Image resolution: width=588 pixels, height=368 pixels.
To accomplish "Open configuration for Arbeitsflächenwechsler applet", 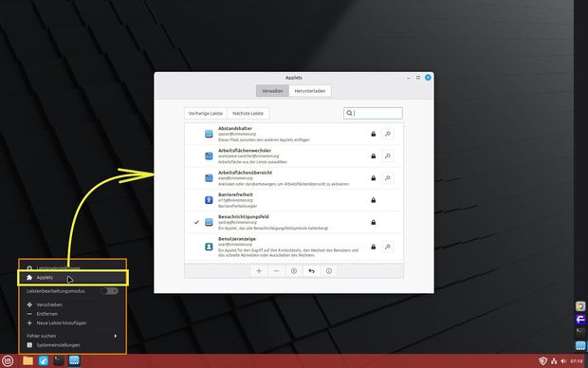I will pos(388,156).
